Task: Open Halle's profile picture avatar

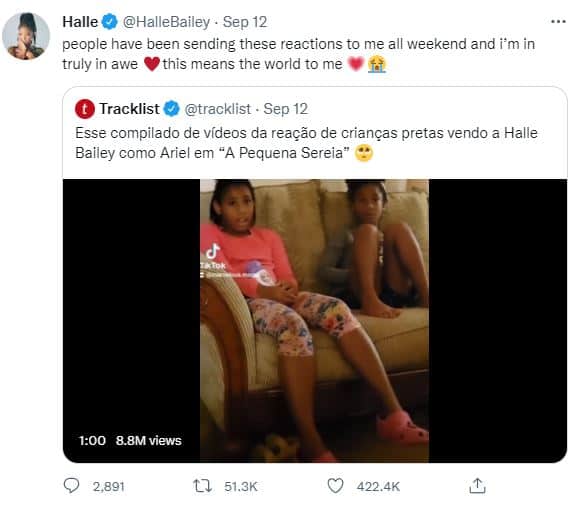Action: pyautogui.click(x=26, y=36)
